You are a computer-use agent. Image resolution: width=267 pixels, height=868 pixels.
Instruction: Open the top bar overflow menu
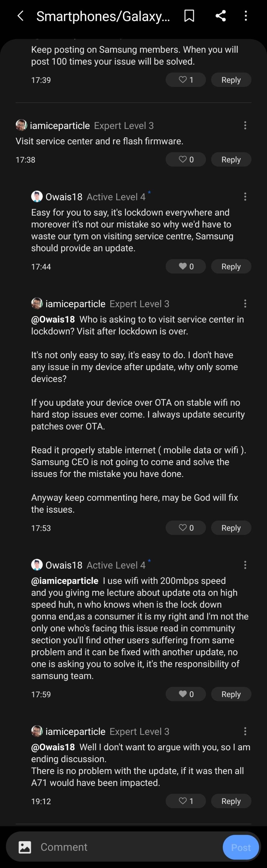pyautogui.click(x=246, y=16)
